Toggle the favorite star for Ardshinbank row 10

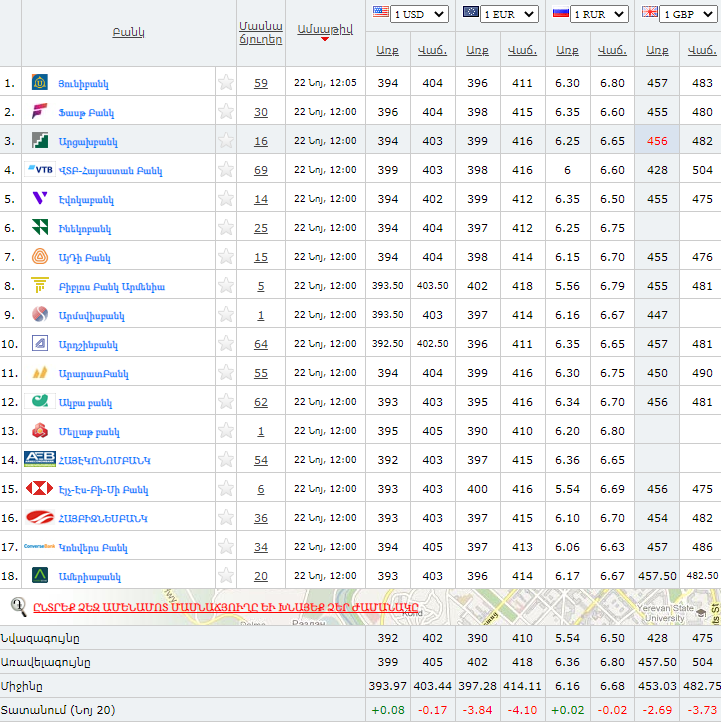pos(226,344)
